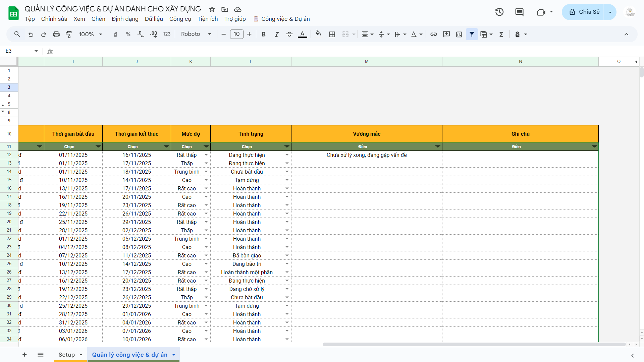Screen dimensions: 644x362
Task: Click the Chia Sẻ share button
Action: [x=584, y=12]
